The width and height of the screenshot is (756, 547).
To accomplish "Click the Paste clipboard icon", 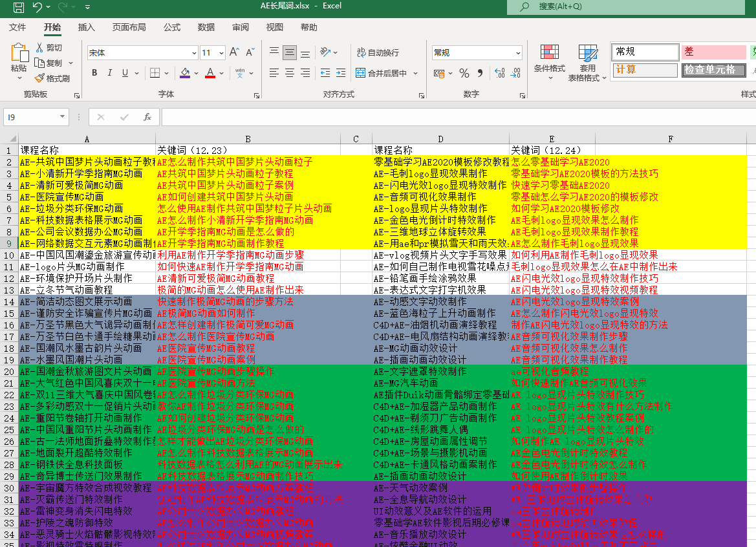I will pos(19,54).
